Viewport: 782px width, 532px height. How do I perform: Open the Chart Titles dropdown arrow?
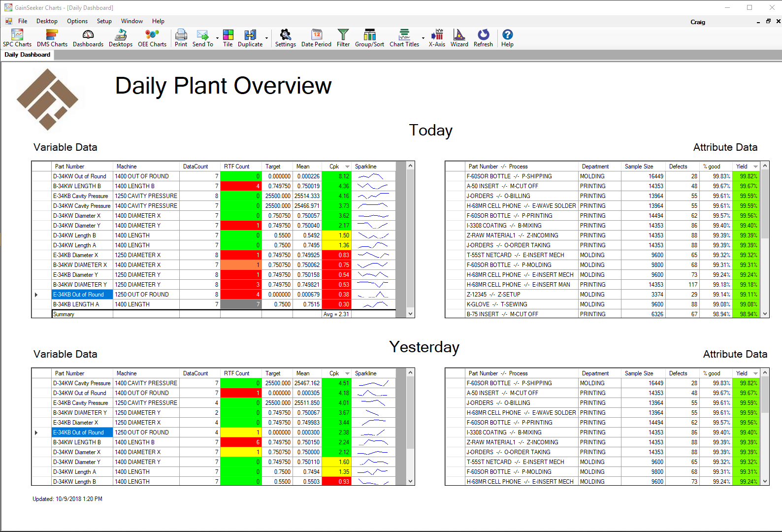pos(423,38)
